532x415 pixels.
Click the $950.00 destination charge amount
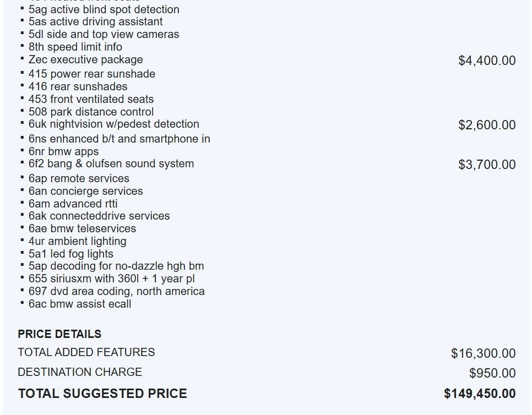pos(492,373)
